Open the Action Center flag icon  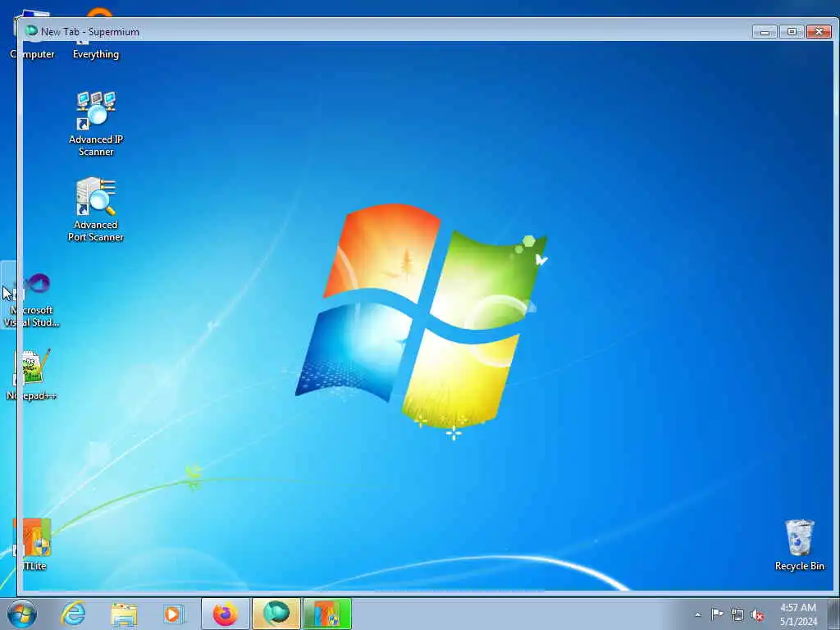(717, 614)
